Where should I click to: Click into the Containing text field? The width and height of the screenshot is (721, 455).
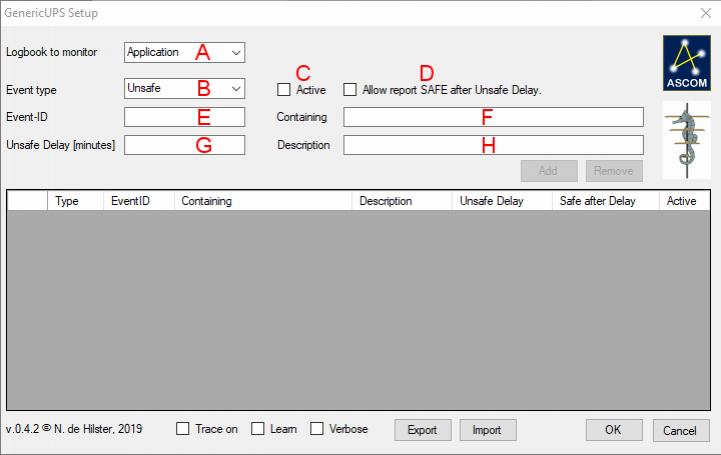[493, 117]
